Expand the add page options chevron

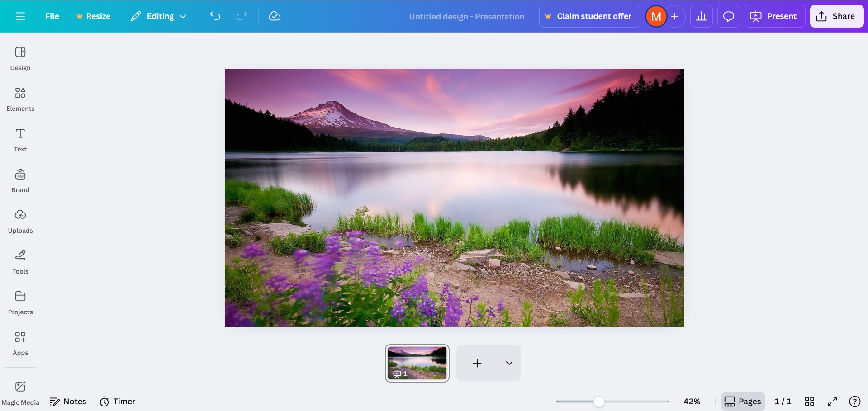[x=509, y=363]
